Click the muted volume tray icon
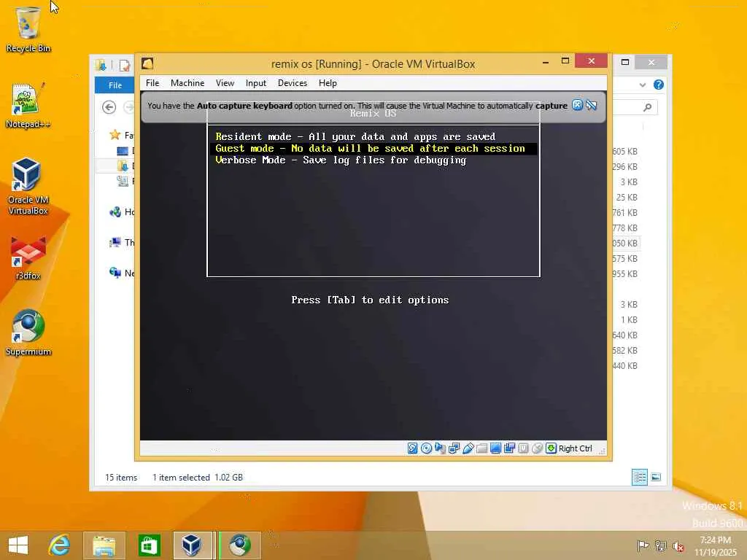747x560 pixels. tap(678, 546)
